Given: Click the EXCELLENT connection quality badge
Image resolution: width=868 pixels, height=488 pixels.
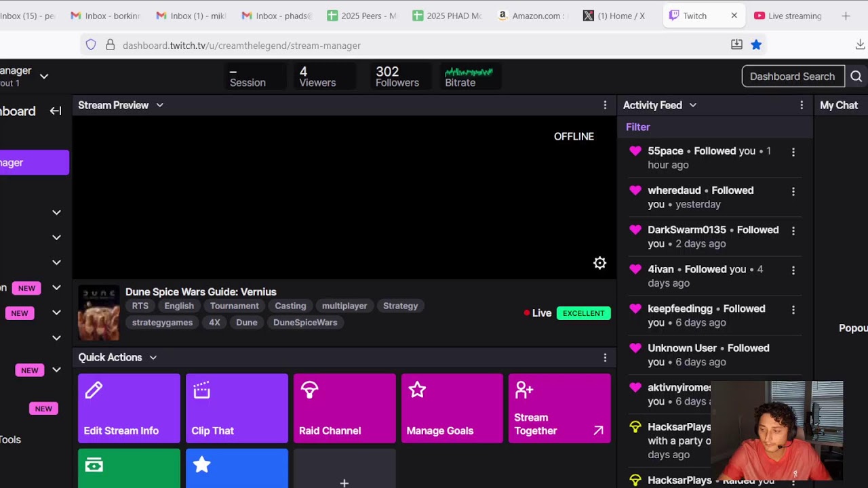Looking at the screenshot, I should click(x=583, y=313).
